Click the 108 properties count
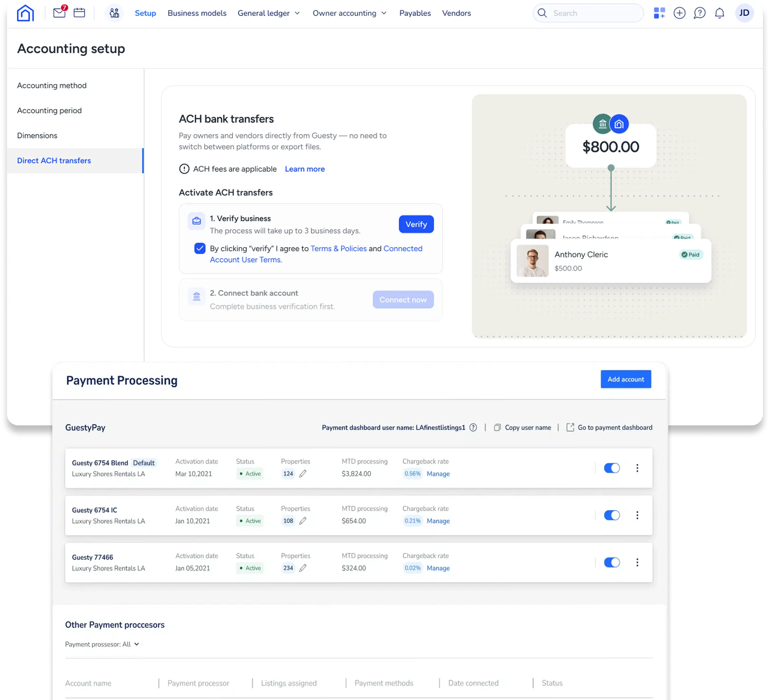This screenshot has height=700, width=770. [288, 521]
